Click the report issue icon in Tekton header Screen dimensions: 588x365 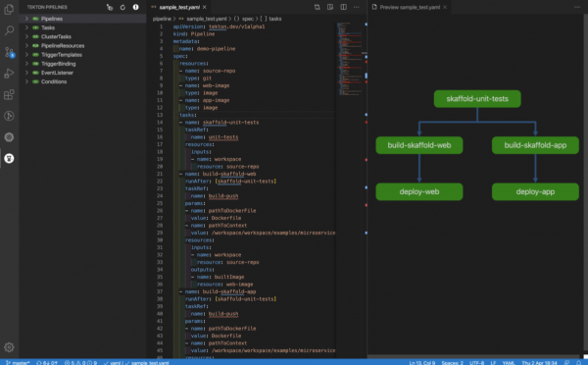coord(136,7)
